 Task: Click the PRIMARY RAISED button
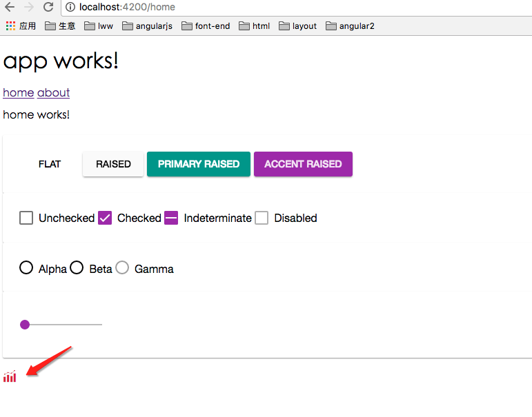point(199,164)
